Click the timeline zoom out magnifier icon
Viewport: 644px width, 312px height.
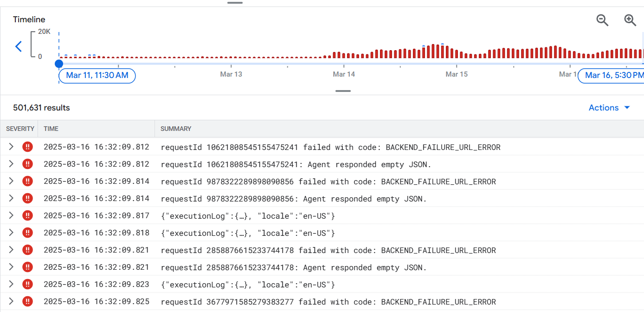pos(602,20)
